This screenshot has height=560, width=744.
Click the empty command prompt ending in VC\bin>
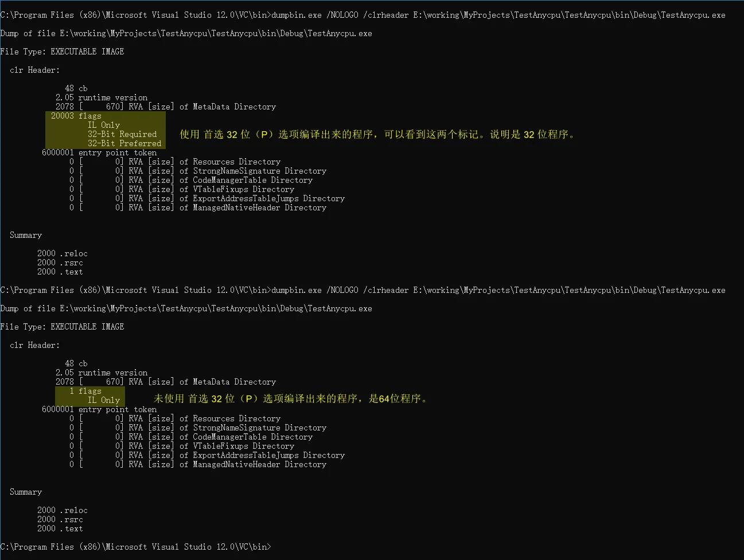[135, 547]
